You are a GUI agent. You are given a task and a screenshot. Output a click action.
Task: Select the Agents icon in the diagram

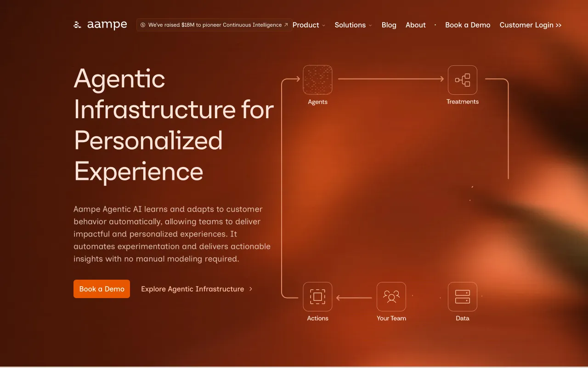click(x=317, y=80)
